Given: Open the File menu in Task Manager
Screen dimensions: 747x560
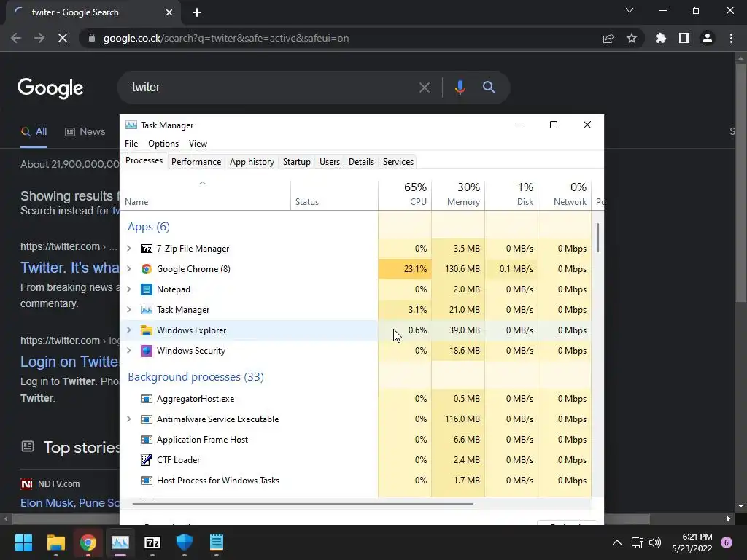Looking at the screenshot, I should click(131, 144).
